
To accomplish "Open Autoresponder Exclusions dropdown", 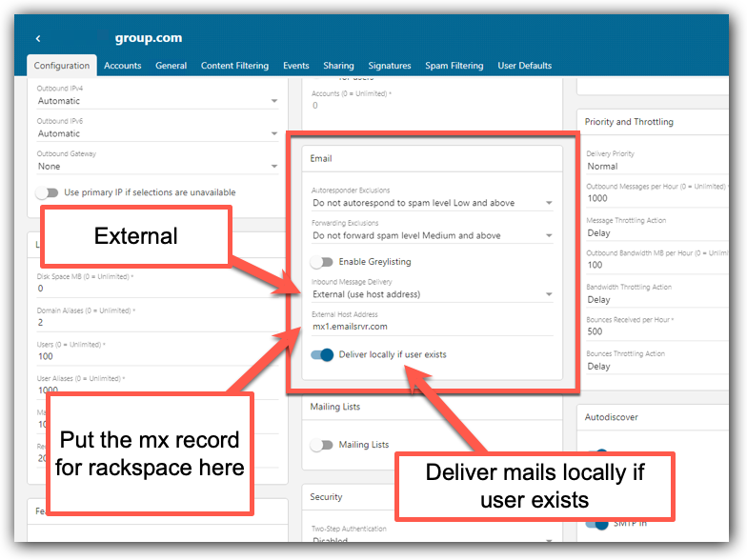I will pyautogui.click(x=433, y=203).
